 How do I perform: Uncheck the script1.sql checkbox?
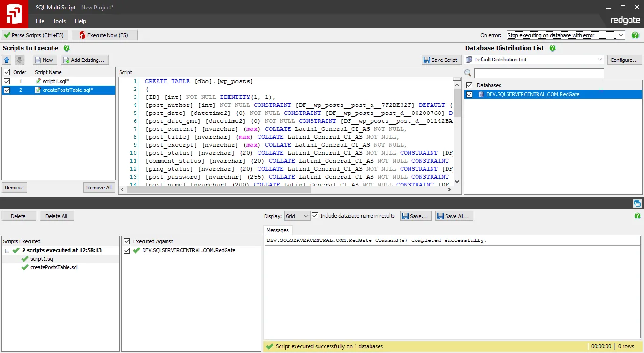[x=7, y=81]
